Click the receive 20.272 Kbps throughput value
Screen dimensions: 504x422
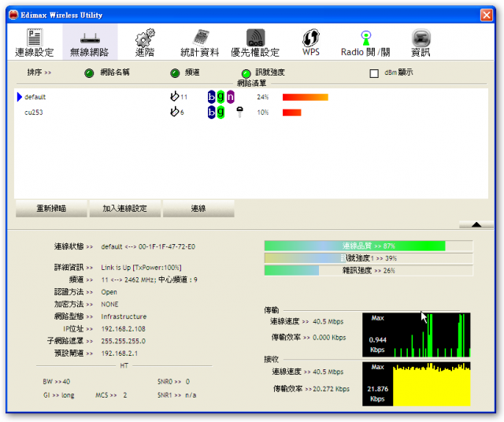(331, 389)
